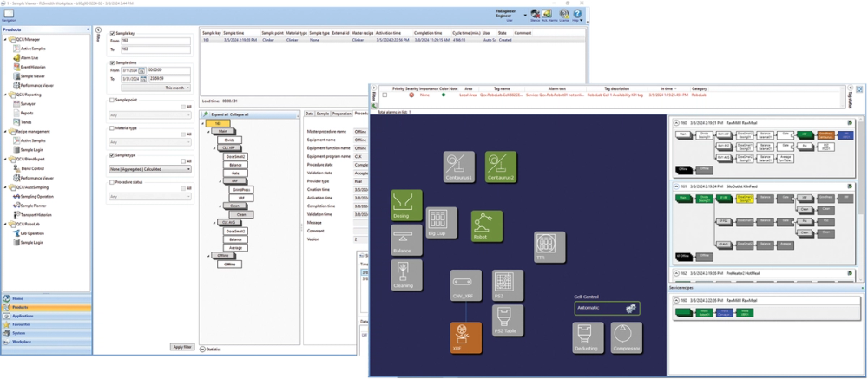Click Collapse all in the procedure tree

(240, 114)
